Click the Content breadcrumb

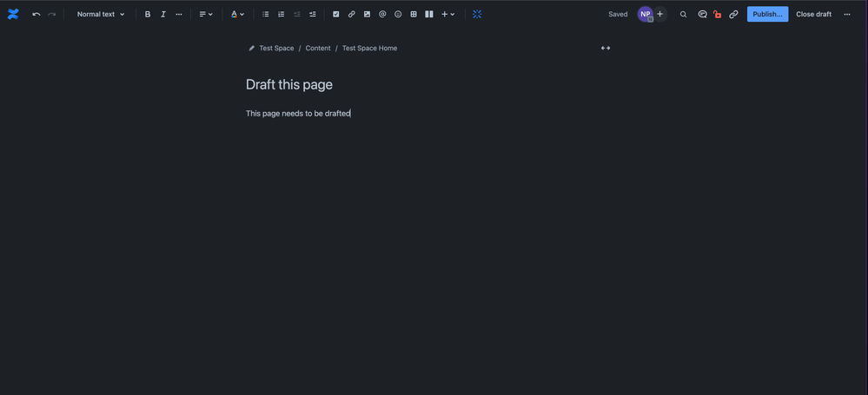(x=318, y=48)
